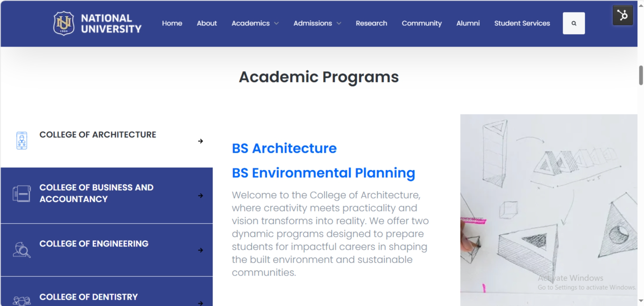Screen dimensions: 644x306
Task: Select Home in the navigation bar
Action: 172,23
